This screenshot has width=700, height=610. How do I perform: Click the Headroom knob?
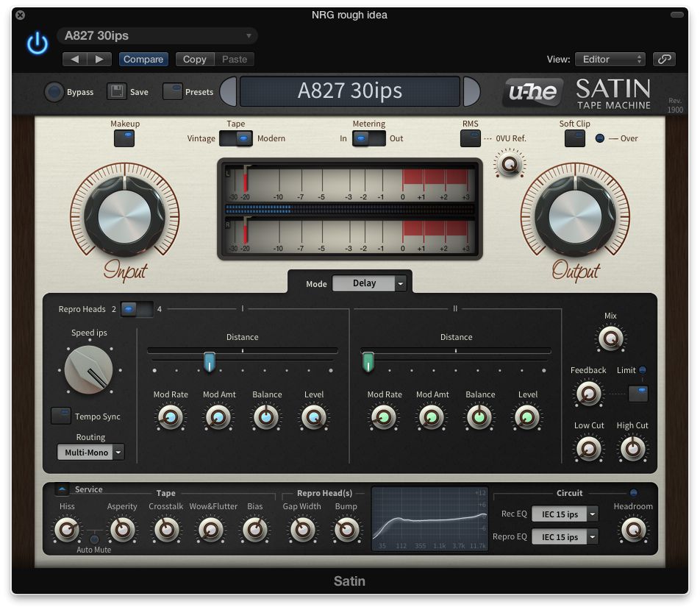pos(633,530)
